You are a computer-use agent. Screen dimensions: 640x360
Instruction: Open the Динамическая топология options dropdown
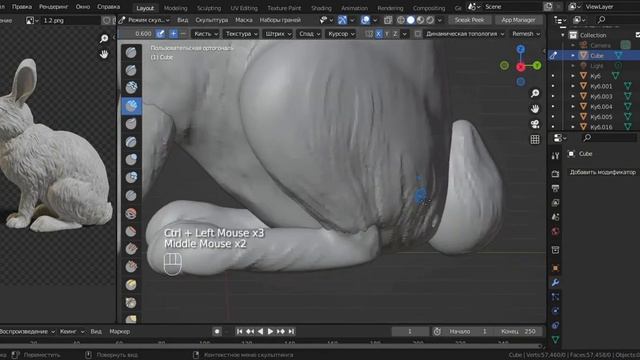[x=464, y=34]
